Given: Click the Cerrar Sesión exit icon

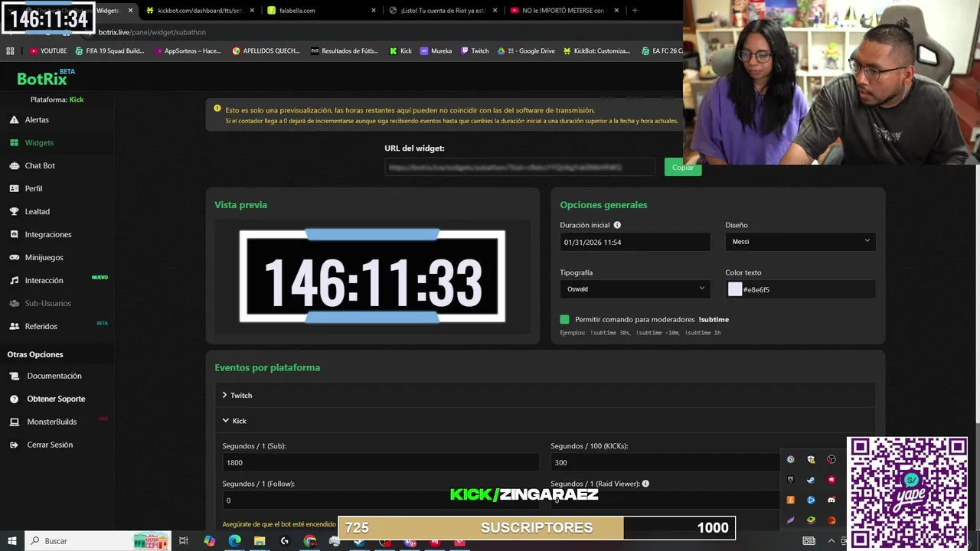Looking at the screenshot, I should click(14, 445).
